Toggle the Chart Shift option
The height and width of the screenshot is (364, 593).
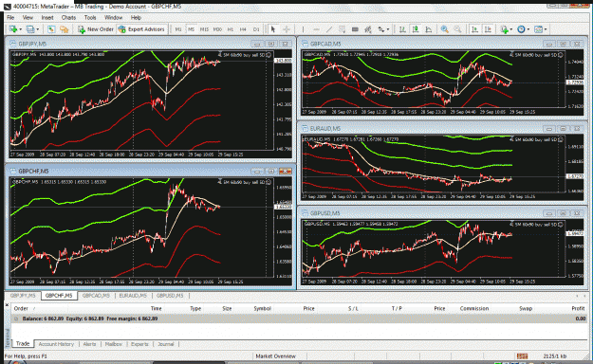coord(488,29)
